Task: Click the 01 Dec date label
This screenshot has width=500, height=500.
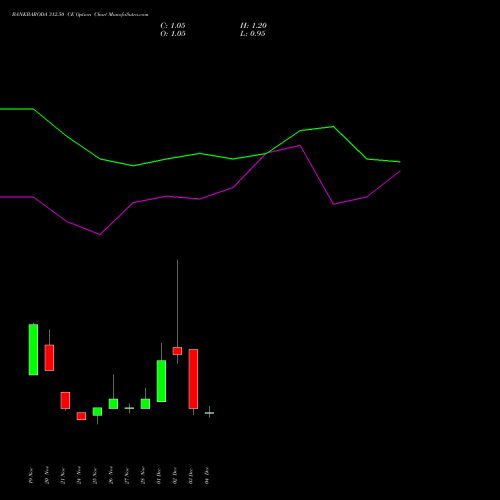Action: 159,476
